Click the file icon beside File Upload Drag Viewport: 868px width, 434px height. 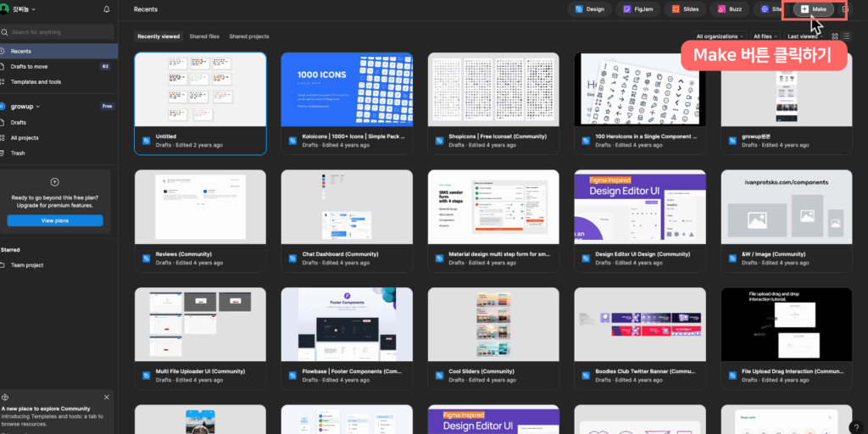click(x=733, y=376)
